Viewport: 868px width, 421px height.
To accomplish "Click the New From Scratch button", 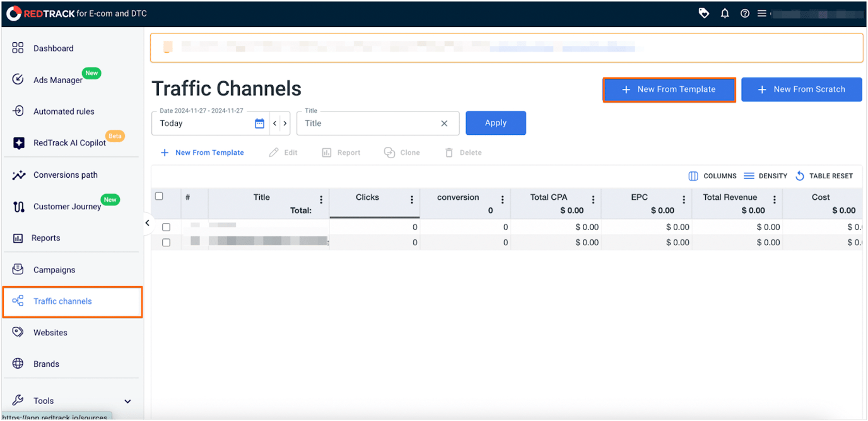I will pyautogui.click(x=801, y=89).
